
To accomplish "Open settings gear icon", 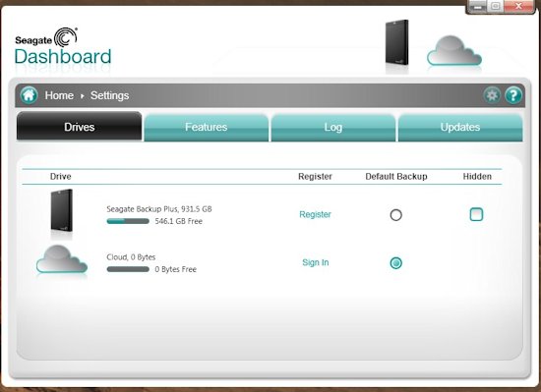I will [492, 95].
